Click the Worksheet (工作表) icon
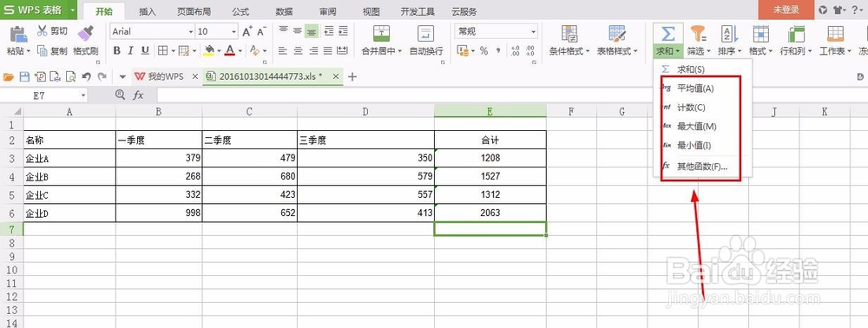The image size is (868, 328). pyautogui.click(x=835, y=33)
